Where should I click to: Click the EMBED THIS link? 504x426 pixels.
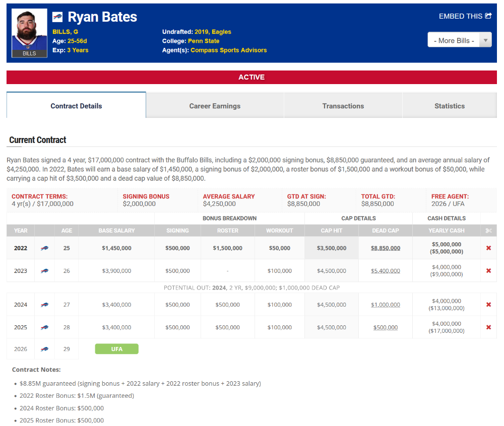point(465,16)
